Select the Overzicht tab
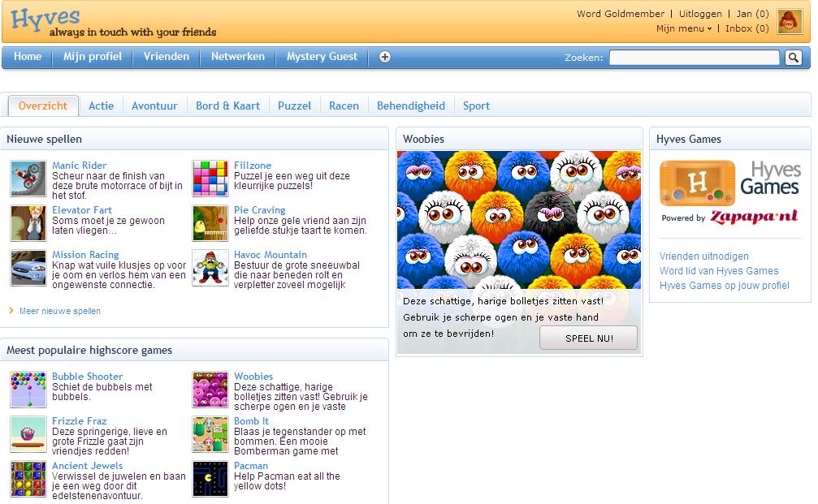 point(43,106)
